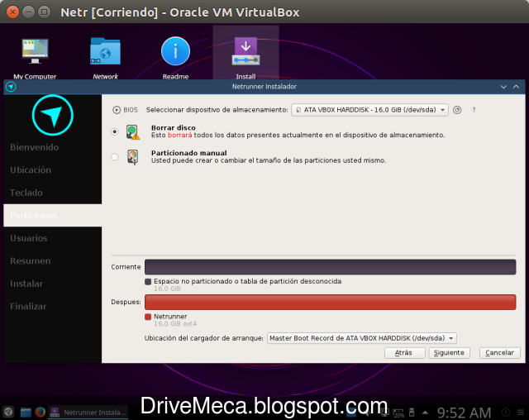Image resolution: width=529 pixels, height=420 pixels.
Task: Click the BIOS indicator icon
Action: [117, 110]
